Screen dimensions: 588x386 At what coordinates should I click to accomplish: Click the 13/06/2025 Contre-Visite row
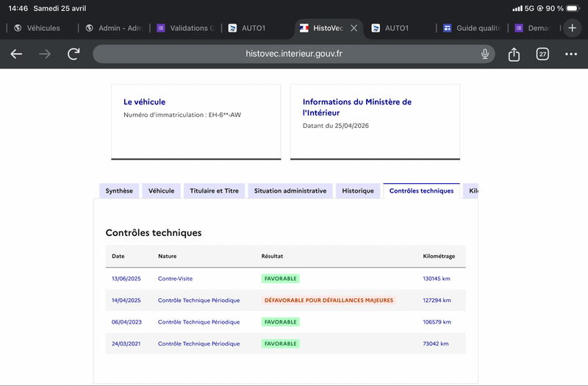pyautogui.click(x=175, y=279)
